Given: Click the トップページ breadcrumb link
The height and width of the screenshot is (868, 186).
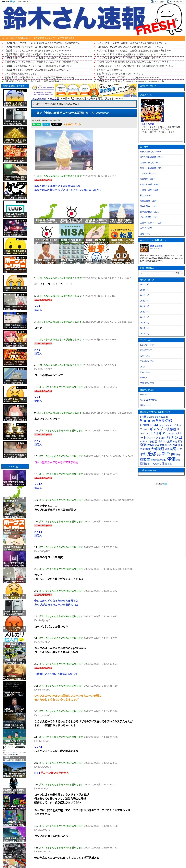Looking at the screenshot, I should 39,98.
